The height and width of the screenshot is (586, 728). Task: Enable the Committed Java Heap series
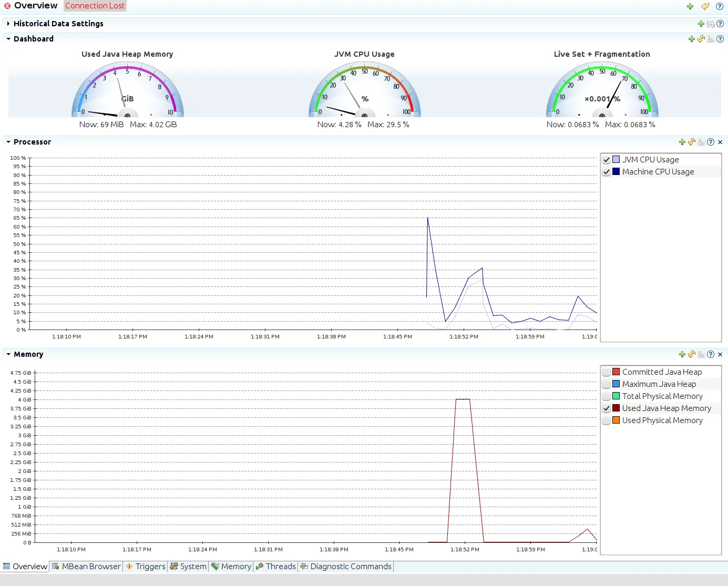pos(607,372)
